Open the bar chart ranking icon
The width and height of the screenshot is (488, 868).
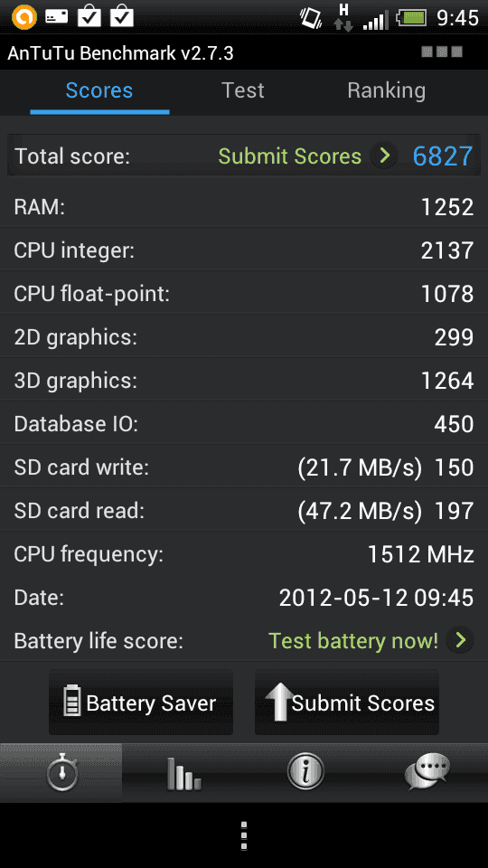click(x=183, y=773)
